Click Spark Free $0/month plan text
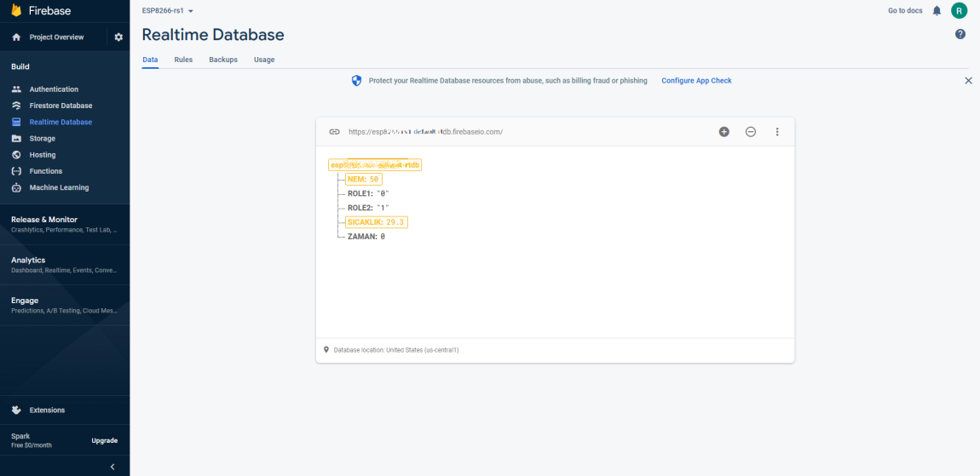The height and width of the screenshot is (476, 980). click(32, 440)
